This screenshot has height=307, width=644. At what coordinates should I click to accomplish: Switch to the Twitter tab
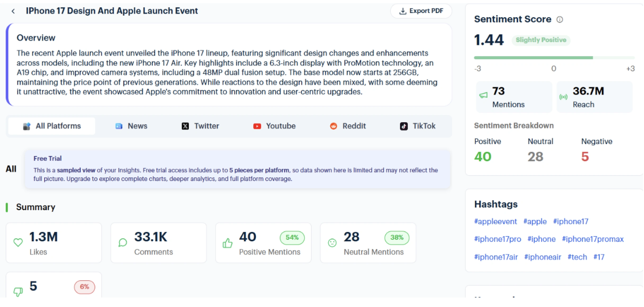pos(200,126)
